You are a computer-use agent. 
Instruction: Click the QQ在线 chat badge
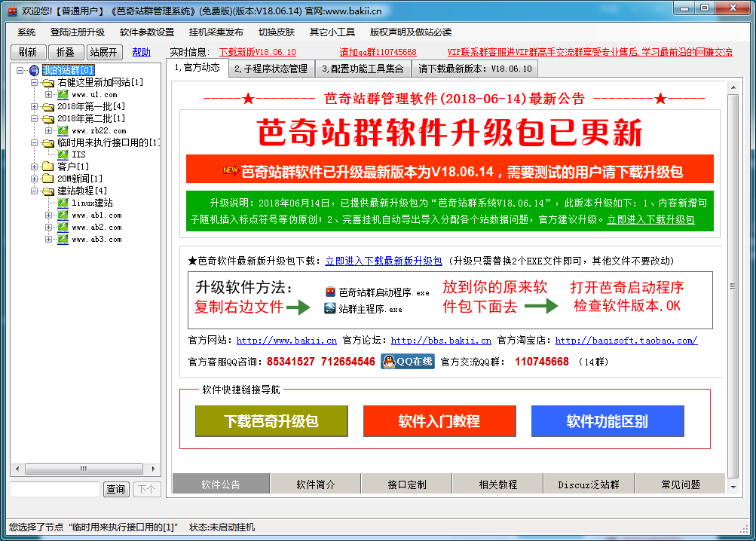tap(408, 361)
